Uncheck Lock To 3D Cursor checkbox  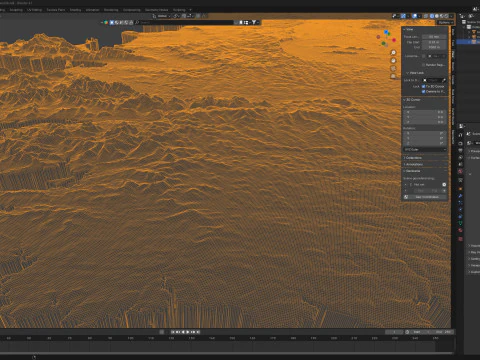[x=424, y=86]
